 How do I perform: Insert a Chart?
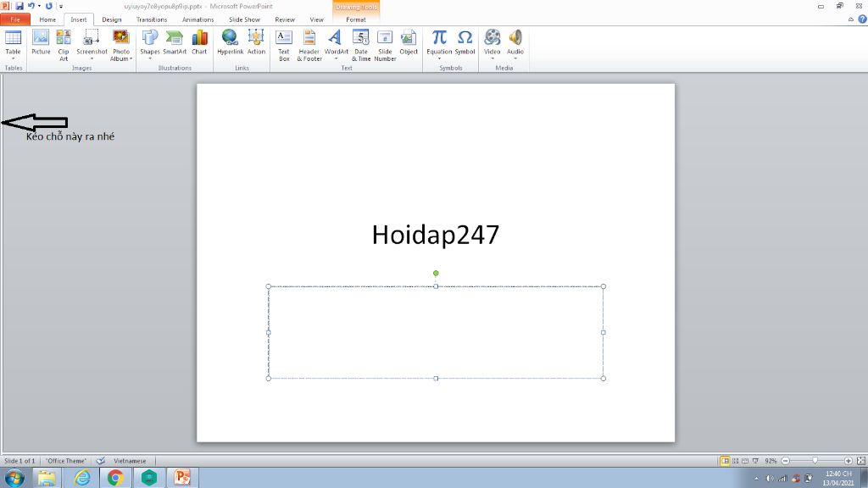click(199, 42)
